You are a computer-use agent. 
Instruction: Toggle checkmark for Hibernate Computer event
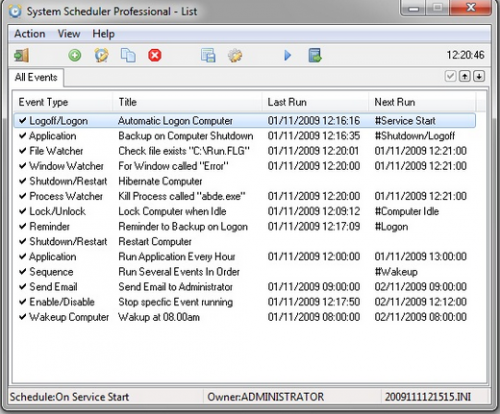click(22, 181)
